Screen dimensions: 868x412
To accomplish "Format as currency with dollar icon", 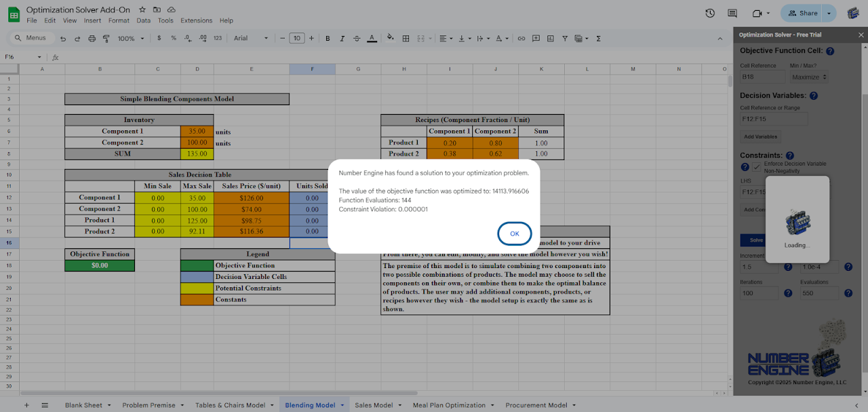I will [159, 39].
